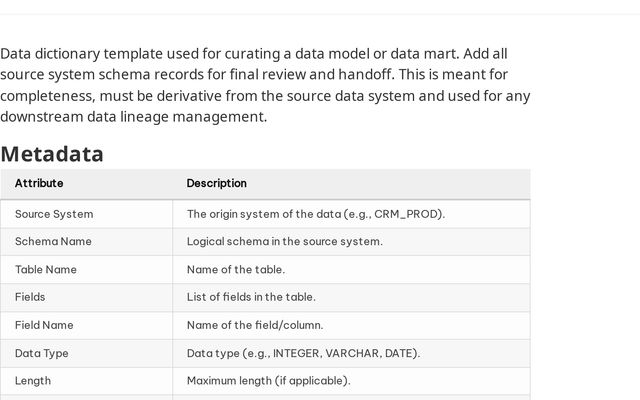Click the Description column header
640x400 pixels.
pos(216,184)
